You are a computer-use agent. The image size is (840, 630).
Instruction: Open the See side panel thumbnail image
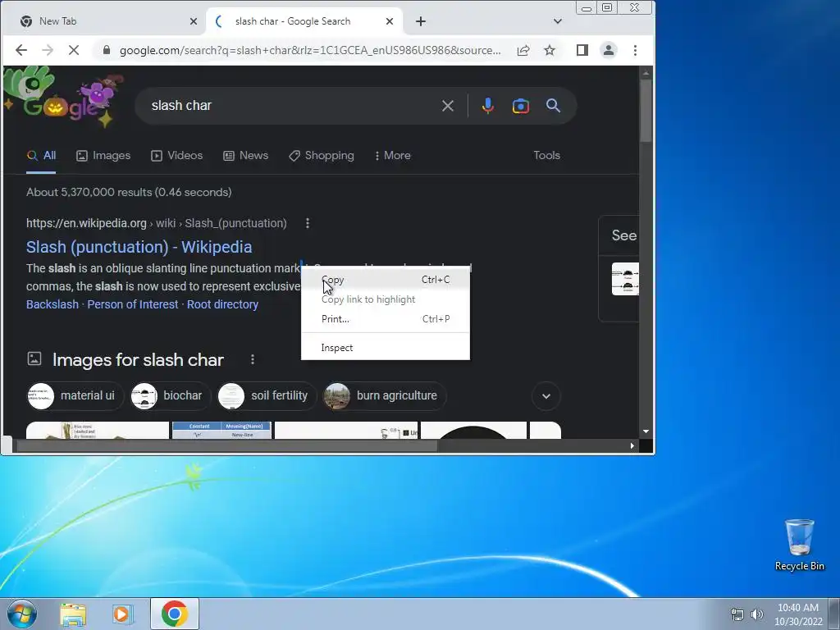[x=625, y=279]
